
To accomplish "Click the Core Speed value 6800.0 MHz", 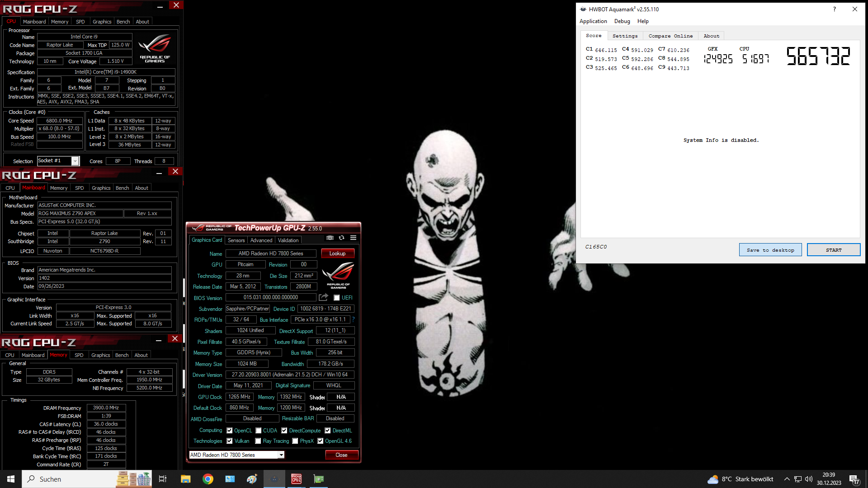I will (x=59, y=121).
